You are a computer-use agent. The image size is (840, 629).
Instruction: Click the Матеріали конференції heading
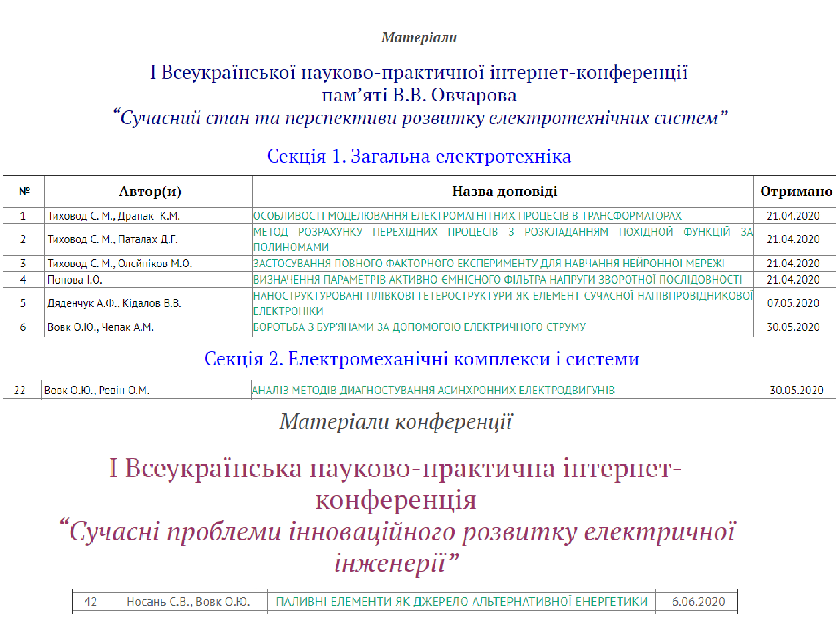point(395,421)
